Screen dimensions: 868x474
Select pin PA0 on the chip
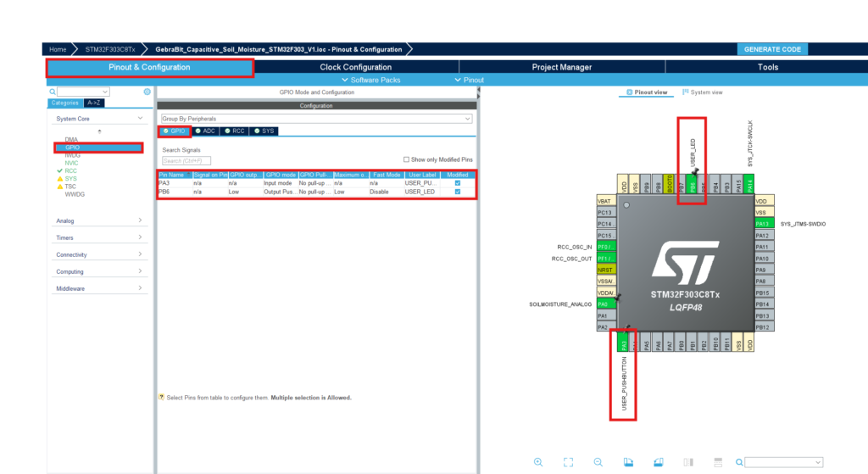[605, 304]
